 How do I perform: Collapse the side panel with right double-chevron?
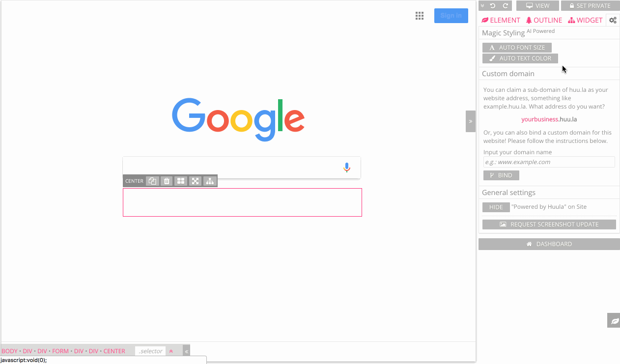pos(471,121)
